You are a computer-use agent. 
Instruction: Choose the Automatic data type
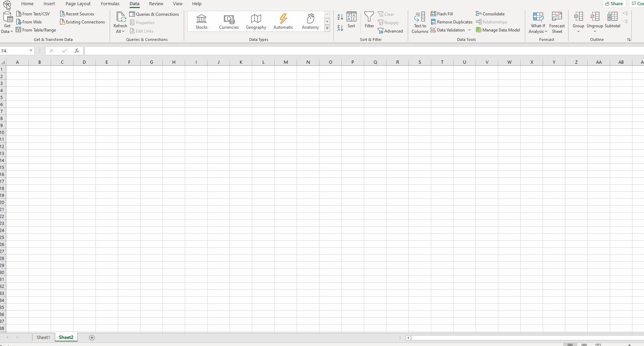point(283,21)
